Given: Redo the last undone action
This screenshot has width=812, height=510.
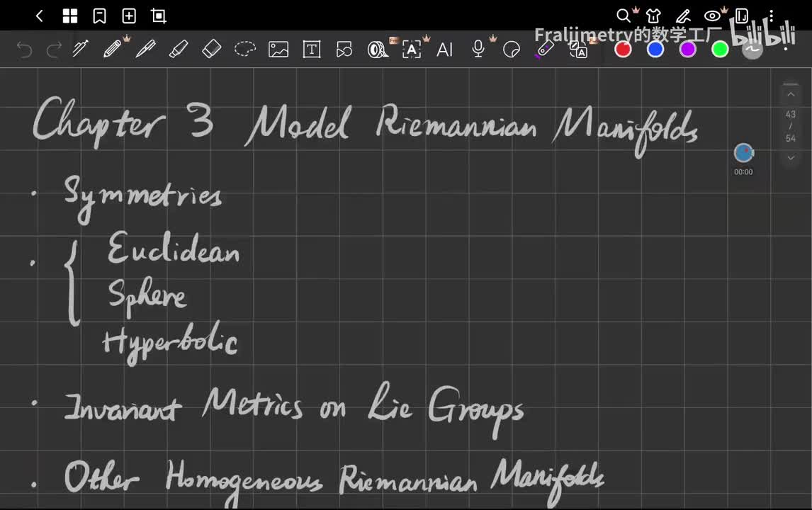Looking at the screenshot, I should (54, 50).
